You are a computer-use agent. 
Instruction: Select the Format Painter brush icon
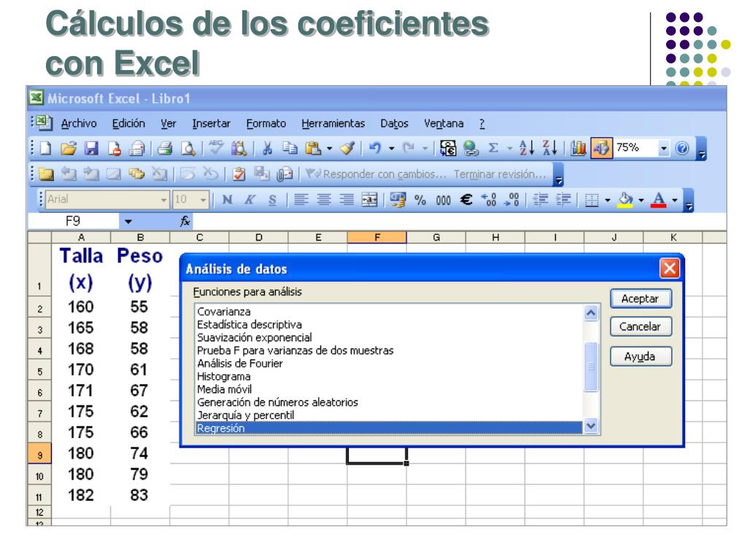pyautogui.click(x=348, y=149)
